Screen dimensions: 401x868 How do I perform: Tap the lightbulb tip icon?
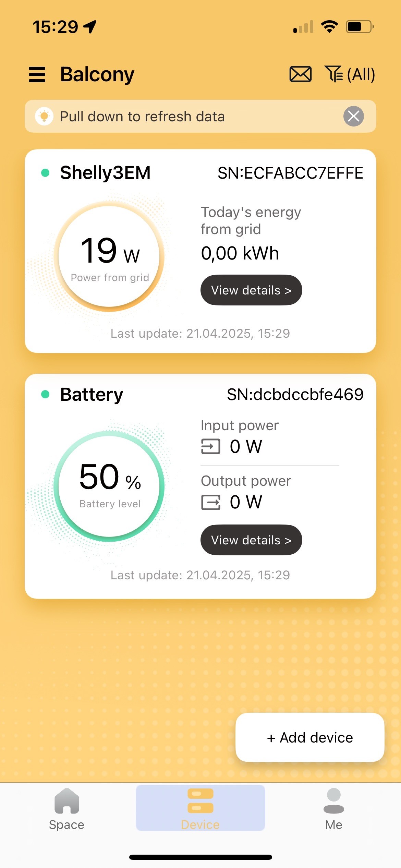tap(44, 116)
